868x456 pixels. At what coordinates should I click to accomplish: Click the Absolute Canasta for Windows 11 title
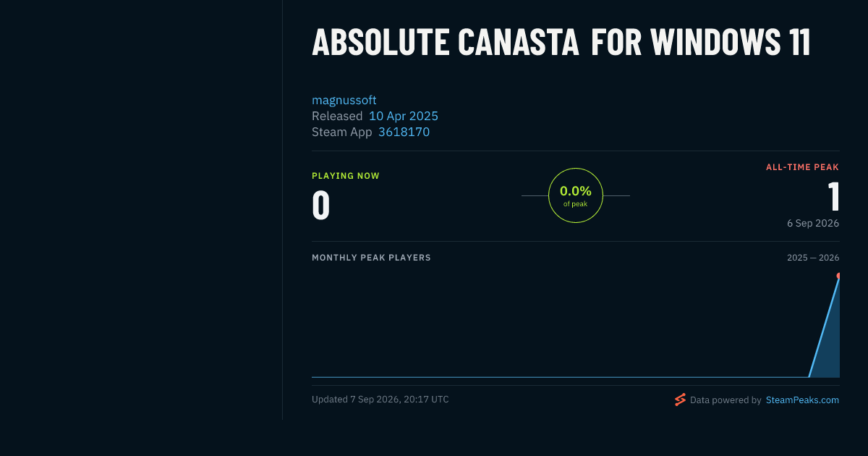[x=561, y=43]
